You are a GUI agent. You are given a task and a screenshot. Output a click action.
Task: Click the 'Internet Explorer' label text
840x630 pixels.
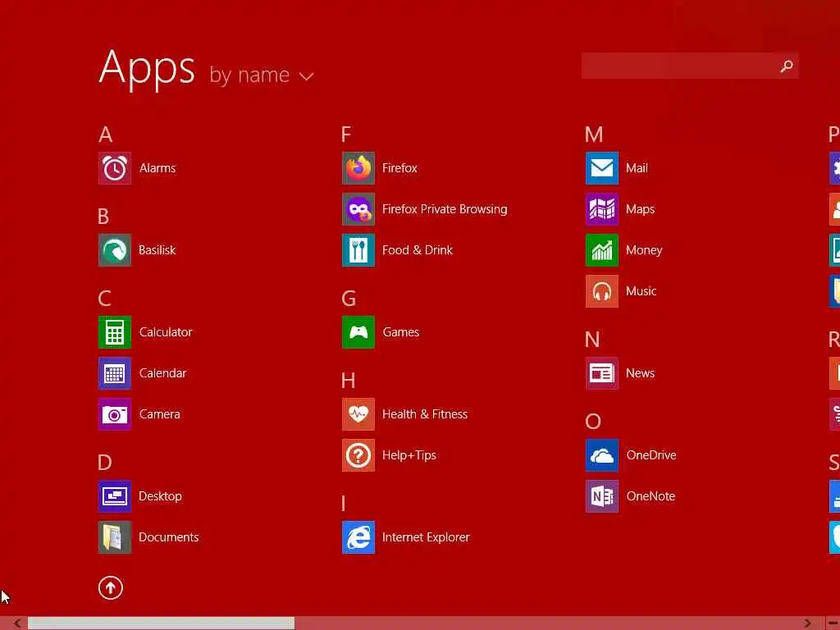[x=426, y=538]
